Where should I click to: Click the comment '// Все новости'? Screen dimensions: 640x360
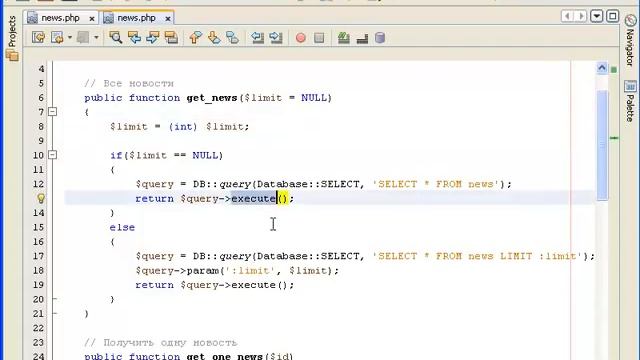click(x=129, y=83)
